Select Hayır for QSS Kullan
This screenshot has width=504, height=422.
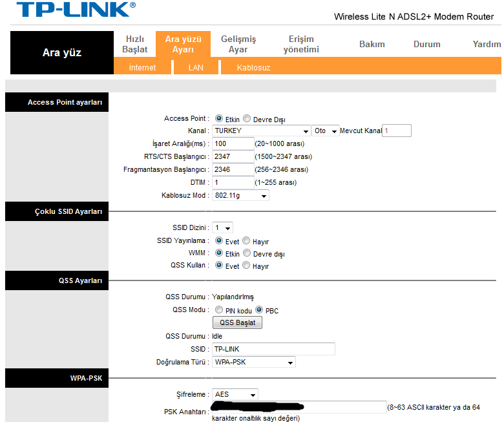point(246,265)
